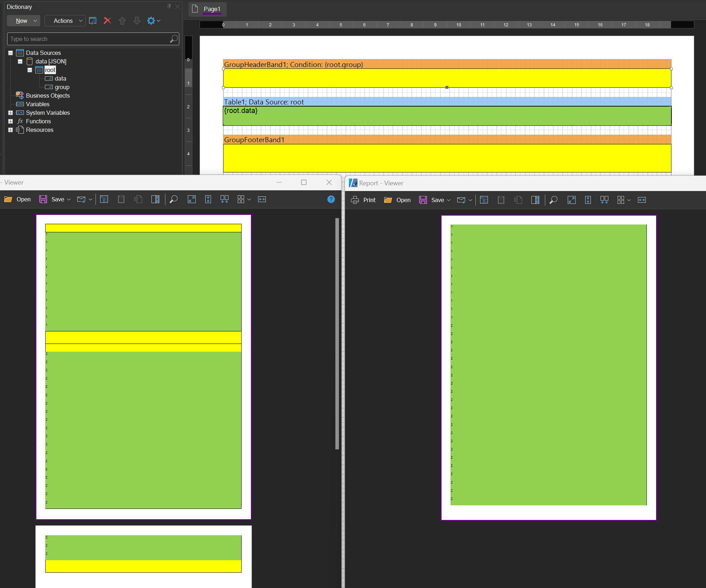
Task: Select data [JSON] in Dictionary tree
Action: (x=51, y=61)
